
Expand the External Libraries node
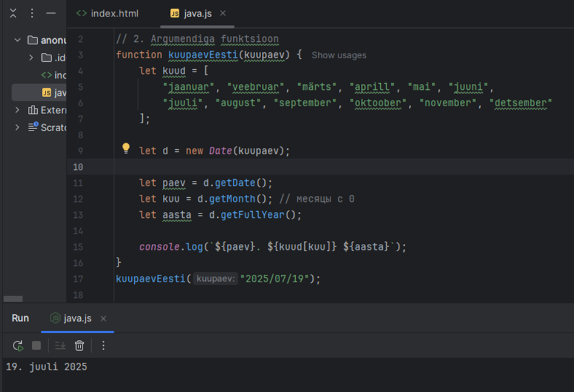pos(18,110)
